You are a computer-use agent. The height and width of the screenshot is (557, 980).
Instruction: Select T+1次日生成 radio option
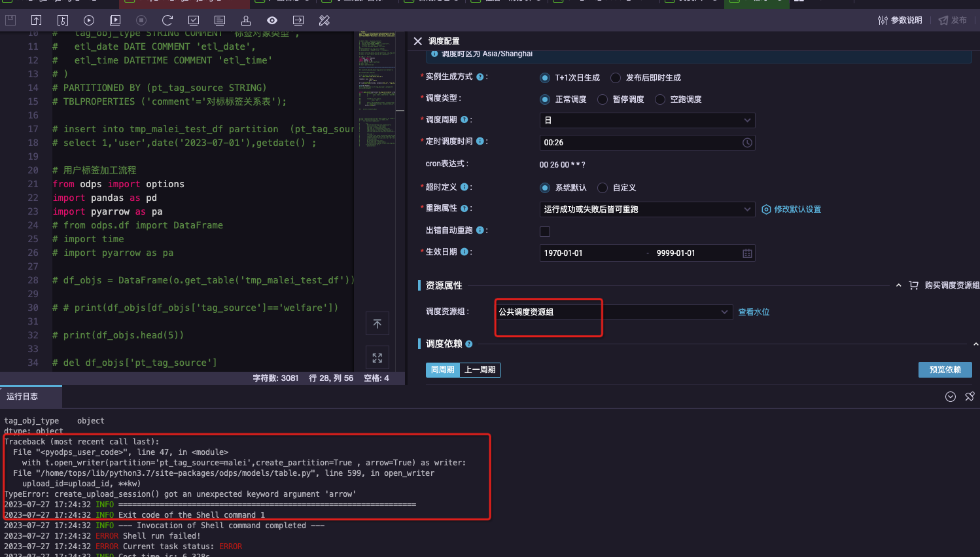(x=545, y=78)
